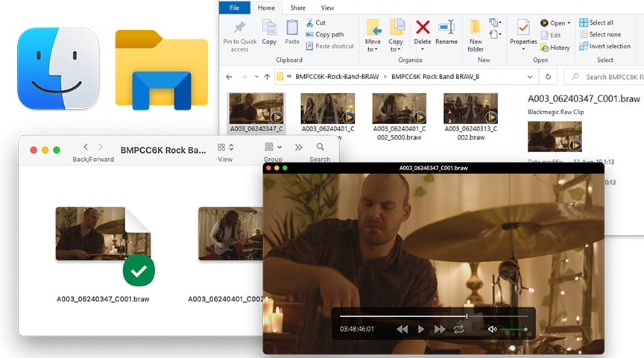The width and height of the screenshot is (644, 358).
Task: Click the Finder Search magnifier icon
Action: click(320, 148)
